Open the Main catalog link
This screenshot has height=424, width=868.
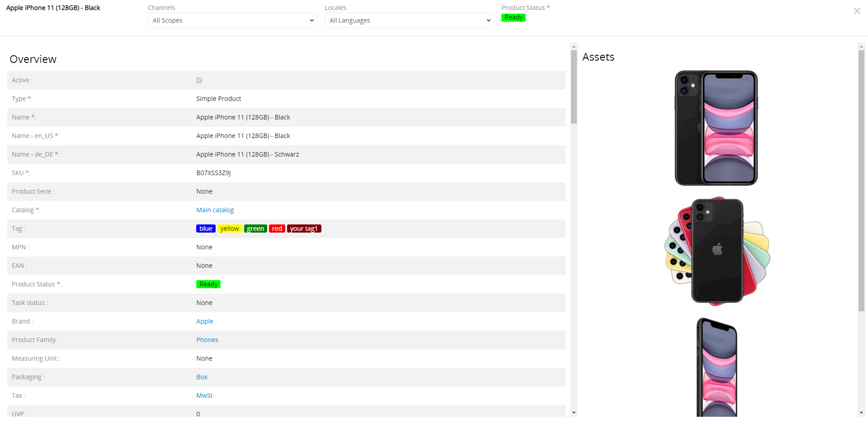point(215,210)
